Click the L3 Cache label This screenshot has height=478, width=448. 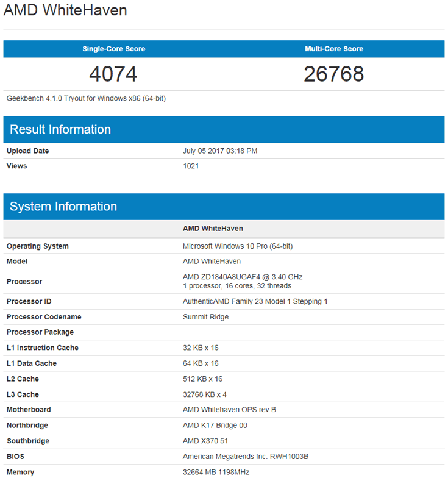point(23,394)
